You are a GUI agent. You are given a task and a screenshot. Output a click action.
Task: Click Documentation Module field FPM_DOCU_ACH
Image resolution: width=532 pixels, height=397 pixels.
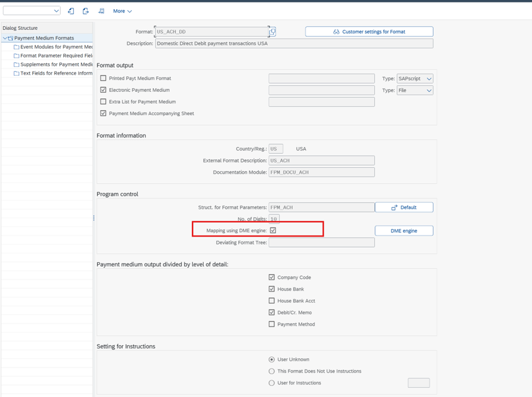coord(321,172)
